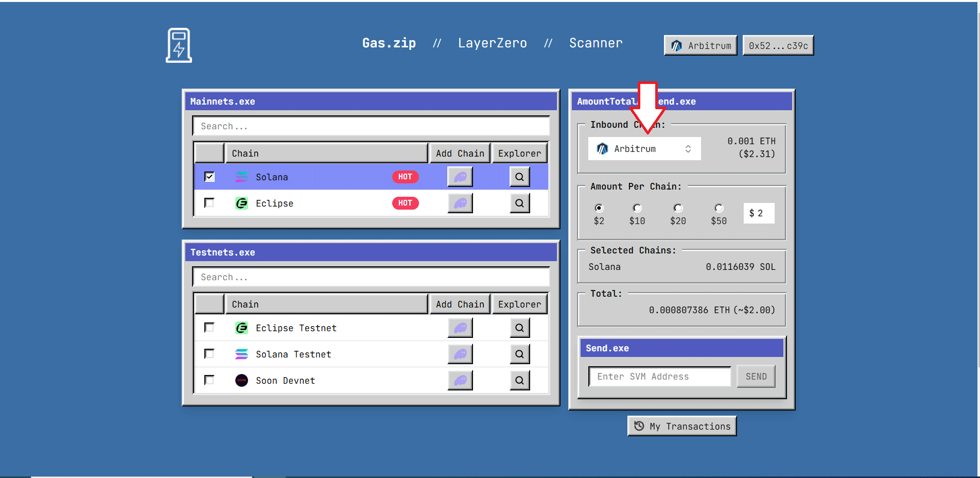Click the Explorer column header in Mainnets
This screenshot has width=980, height=478.
(519, 153)
